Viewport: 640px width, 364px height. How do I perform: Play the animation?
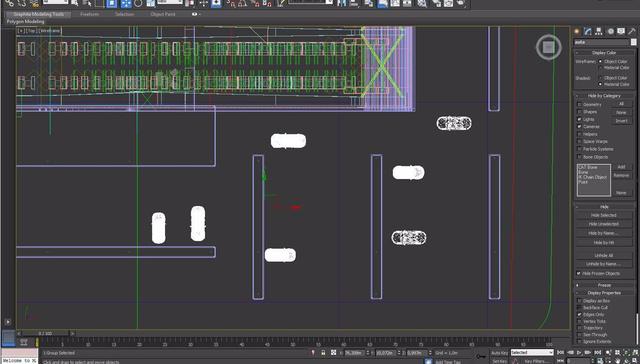coord(579,353)
